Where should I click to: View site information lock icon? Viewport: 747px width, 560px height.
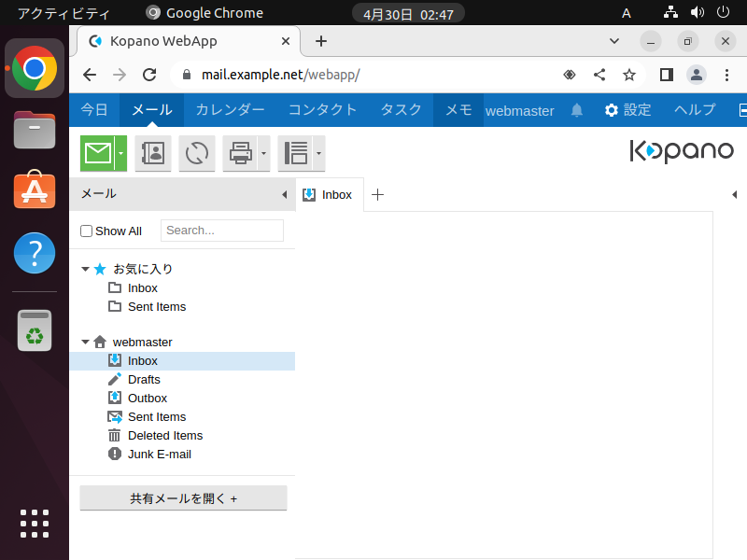point(187,75)
